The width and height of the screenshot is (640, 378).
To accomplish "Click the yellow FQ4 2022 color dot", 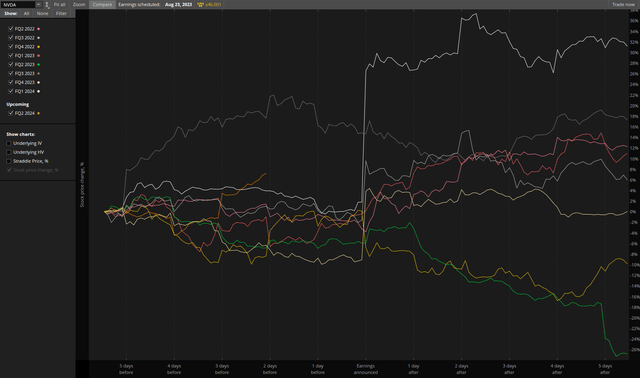I will (x=38, y=47).
